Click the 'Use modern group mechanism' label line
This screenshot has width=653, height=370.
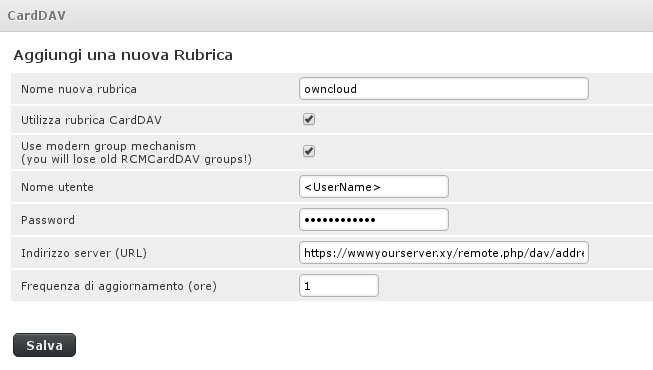108,146
